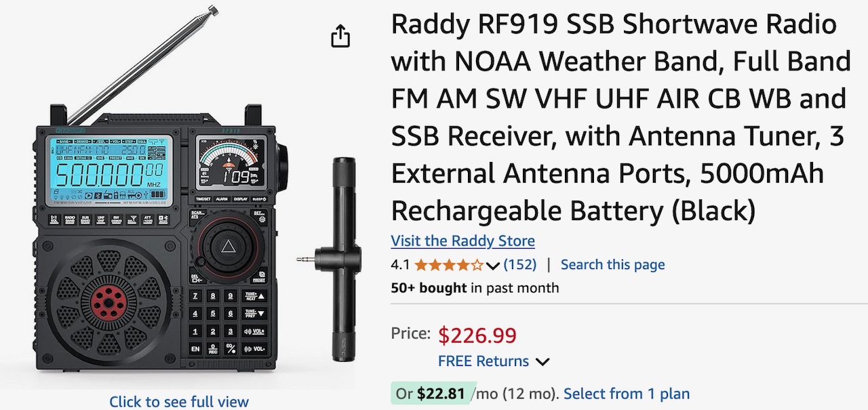The width and height of the screenshot is (868, 410).
Task: Expand the rating breakdown chevron beside the stars
Action: point(493,265)
